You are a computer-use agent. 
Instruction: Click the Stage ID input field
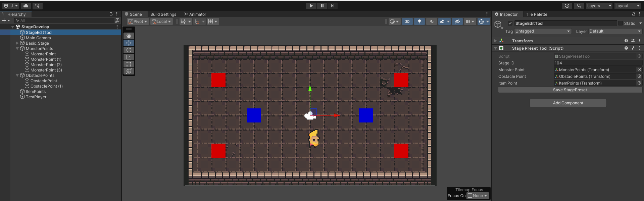598,63
